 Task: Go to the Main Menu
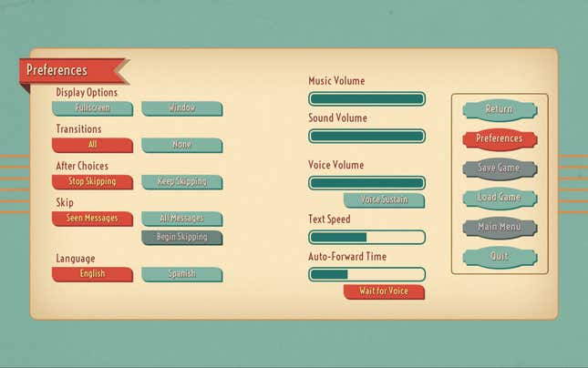click(x=500, y=228)
